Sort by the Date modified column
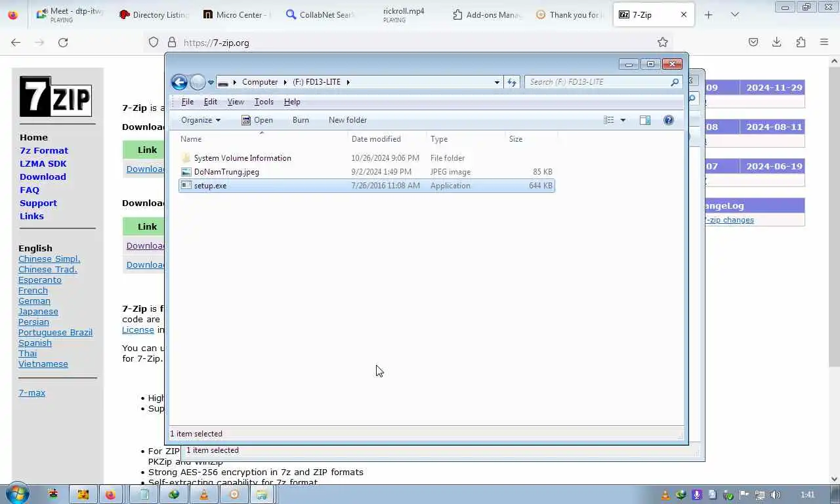This screenshot has width=840, height=504. [388, 139]
